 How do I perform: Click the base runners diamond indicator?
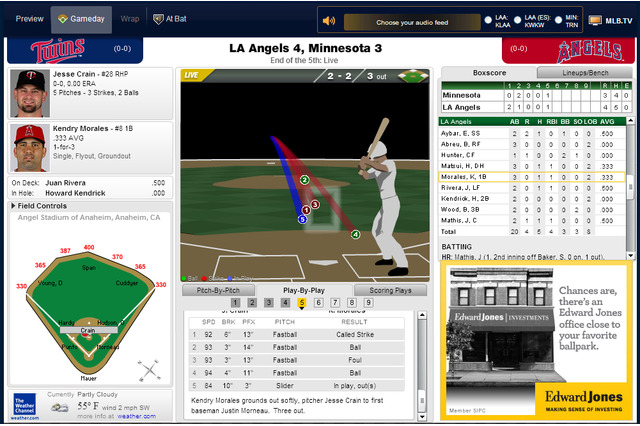413,76
